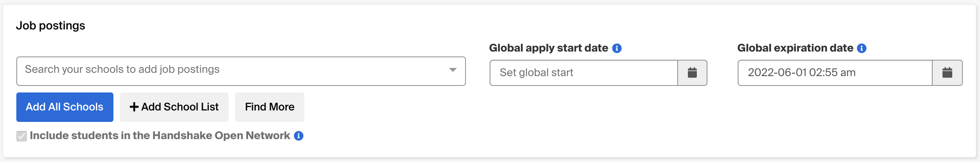Open calendar picker for global expiration date

pyautogui.click(x=947, y=73)
